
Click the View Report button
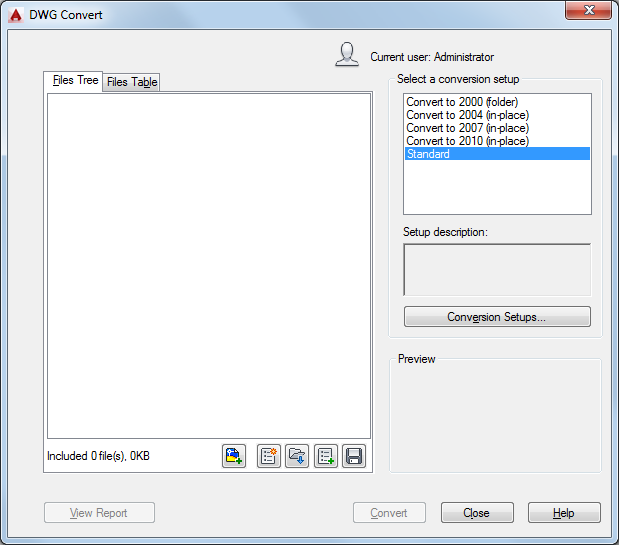point(99,513)
